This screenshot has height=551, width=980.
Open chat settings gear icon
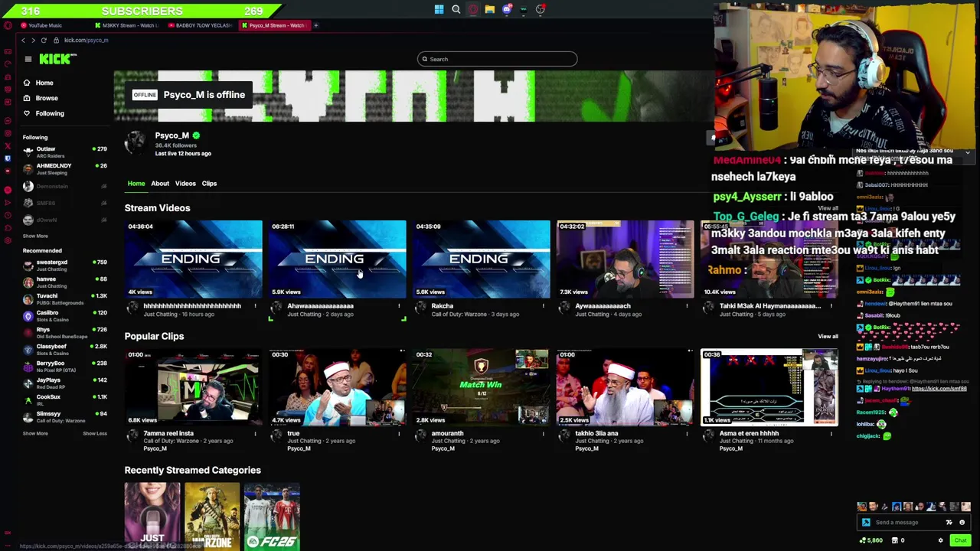pos(941,540)
